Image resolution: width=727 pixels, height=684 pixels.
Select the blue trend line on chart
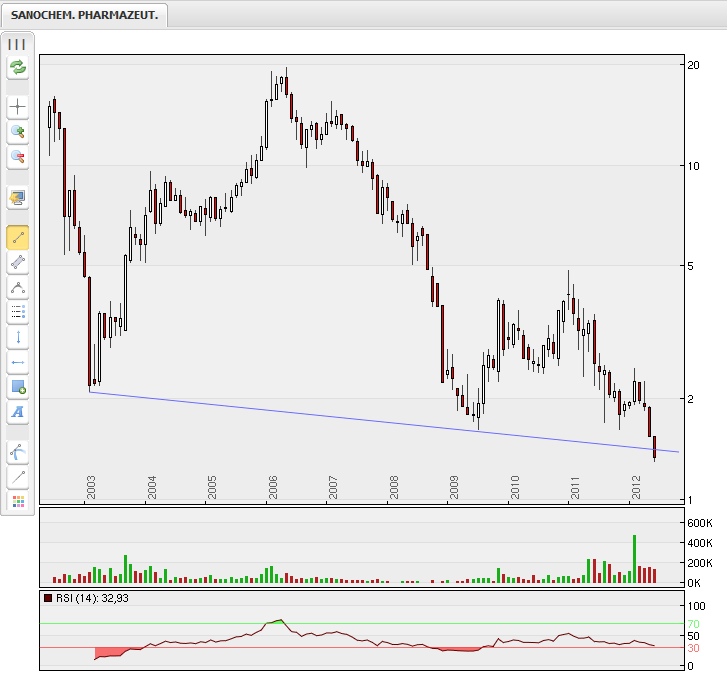click(380, 421)
